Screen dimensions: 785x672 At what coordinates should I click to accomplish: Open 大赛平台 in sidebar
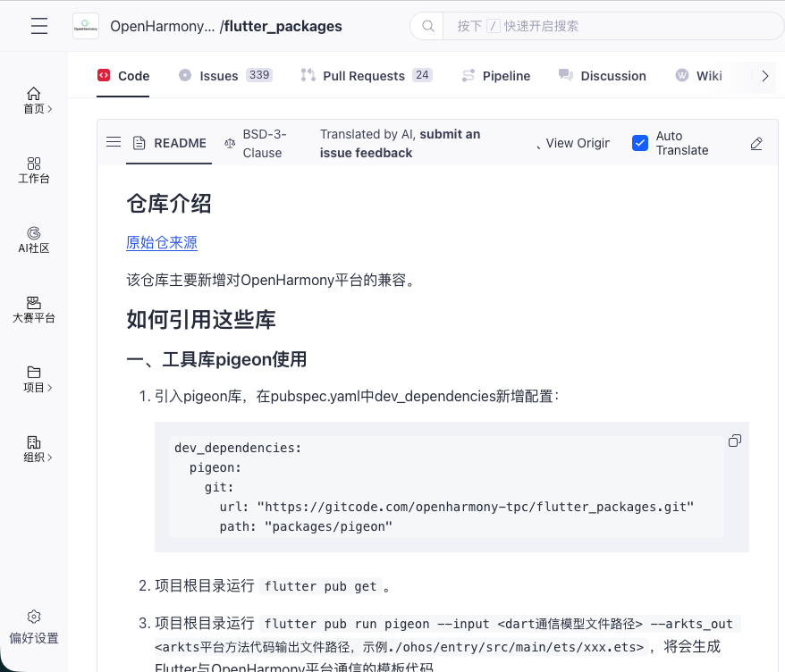point(34,310)
